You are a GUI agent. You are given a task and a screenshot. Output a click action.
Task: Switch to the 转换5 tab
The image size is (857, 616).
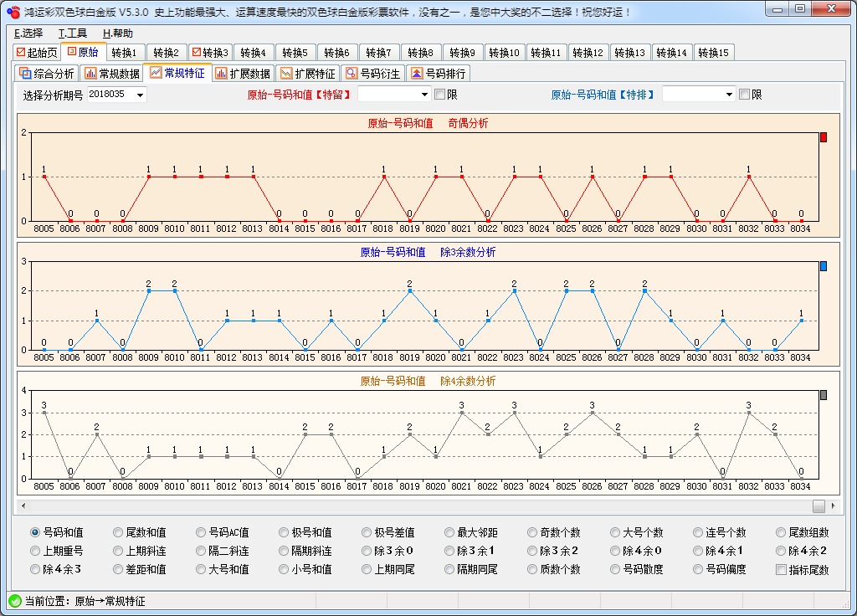(x=295, y=51)
